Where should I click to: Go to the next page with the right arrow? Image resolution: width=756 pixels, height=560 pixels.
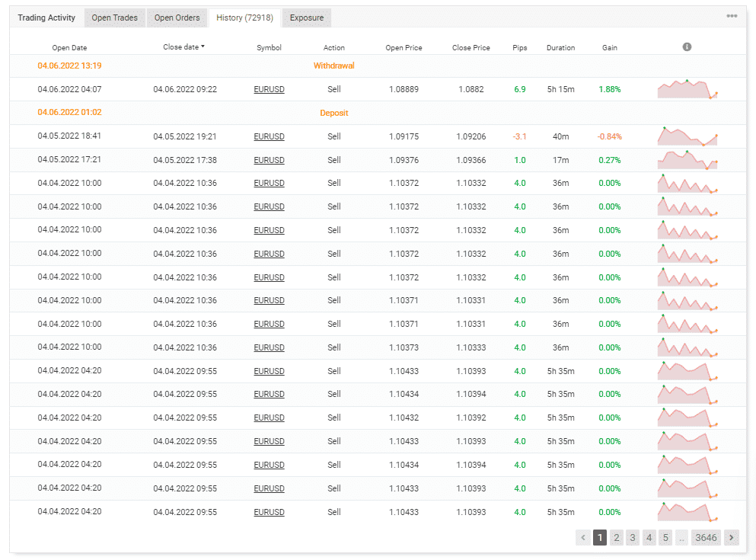[x=732, y=537]
